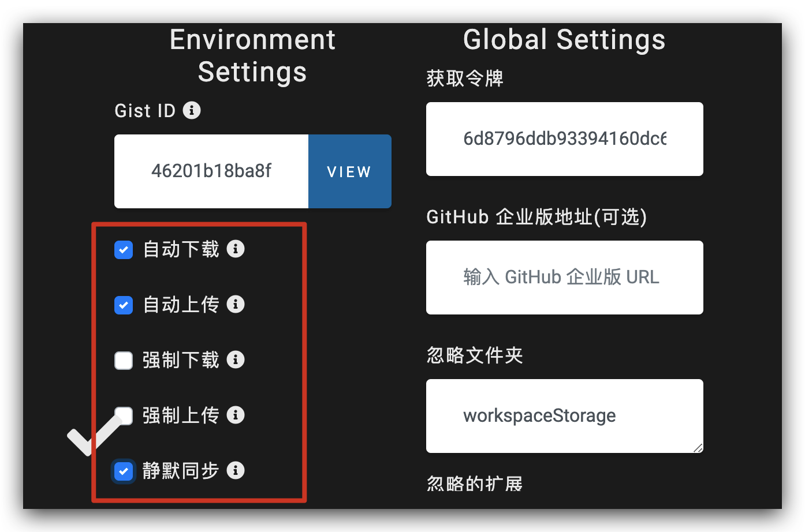
Task: Uncheck the 自动上传 option
Action: tap(123, 305)
